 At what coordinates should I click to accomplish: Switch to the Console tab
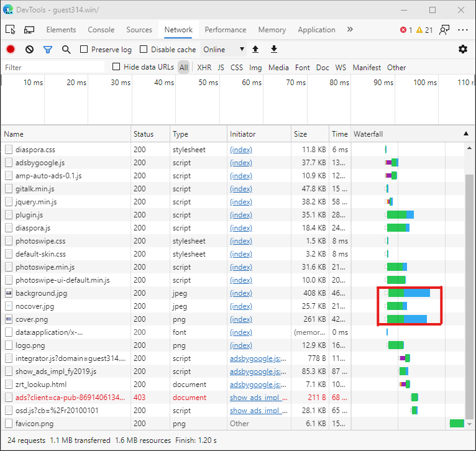click(x=101, y=29)
